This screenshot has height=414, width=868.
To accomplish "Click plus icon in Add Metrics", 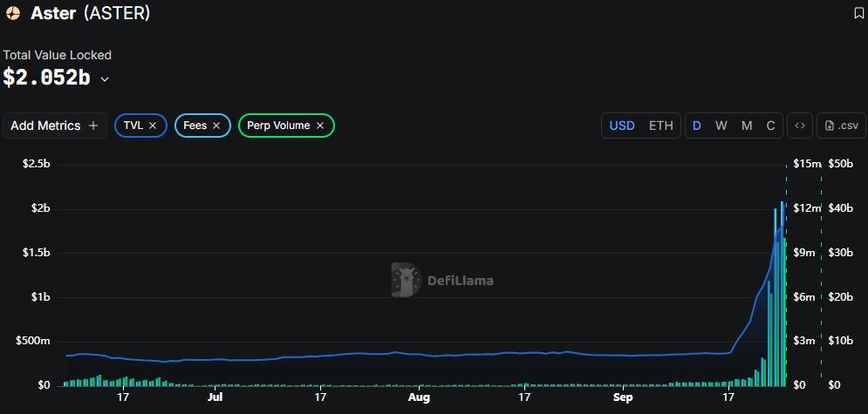I will click(x=93, y=126).
